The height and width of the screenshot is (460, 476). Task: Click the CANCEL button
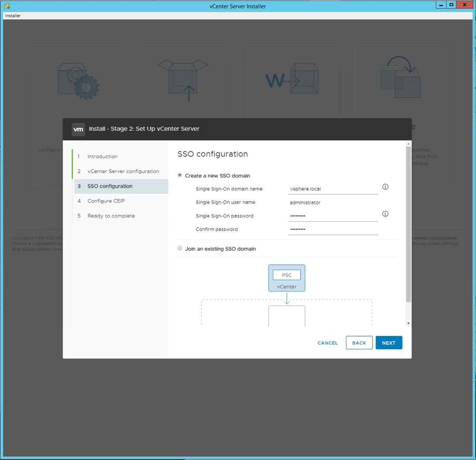pos(327,343)
